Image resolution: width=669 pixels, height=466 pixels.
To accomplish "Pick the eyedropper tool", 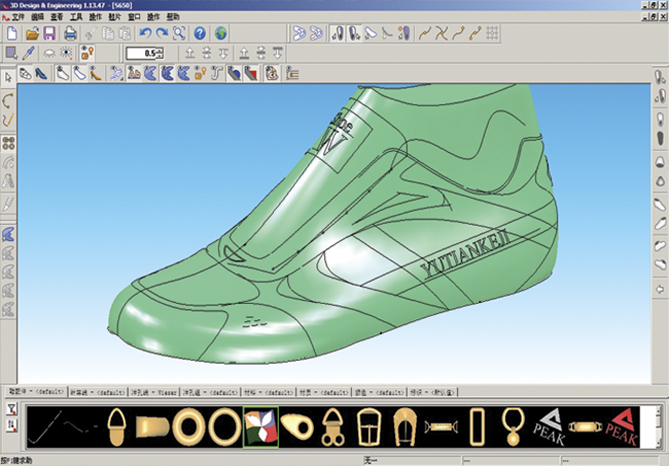I will point(28,53).
